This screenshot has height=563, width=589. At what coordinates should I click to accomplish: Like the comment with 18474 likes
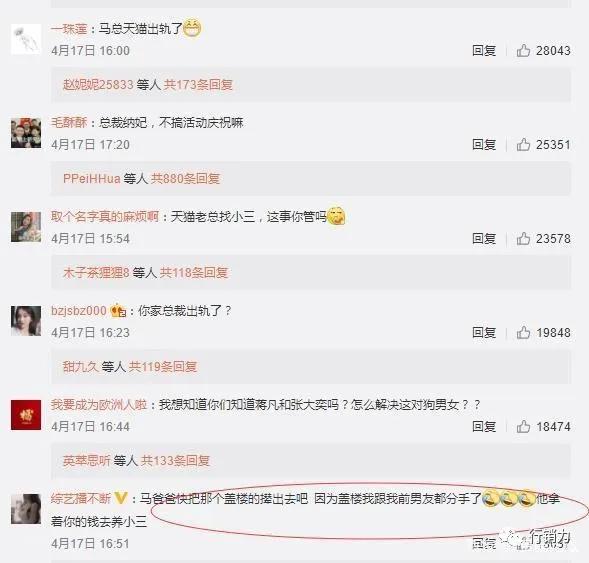(523, 426)
